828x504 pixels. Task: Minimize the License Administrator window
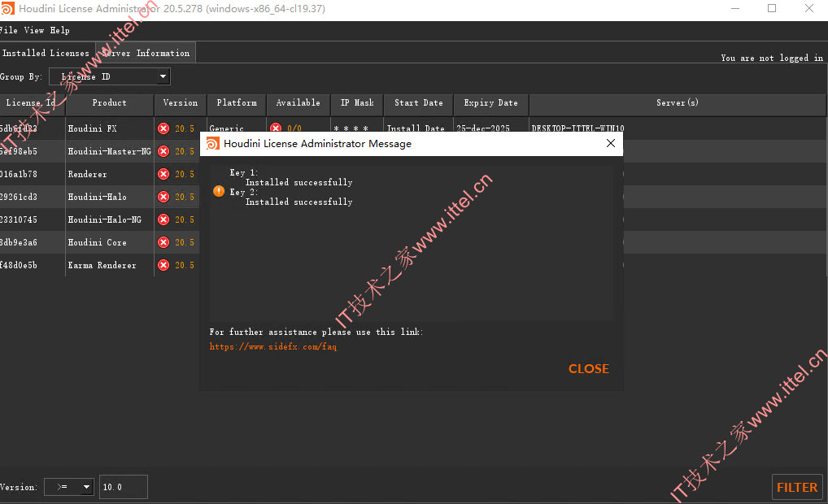[735, 8]
